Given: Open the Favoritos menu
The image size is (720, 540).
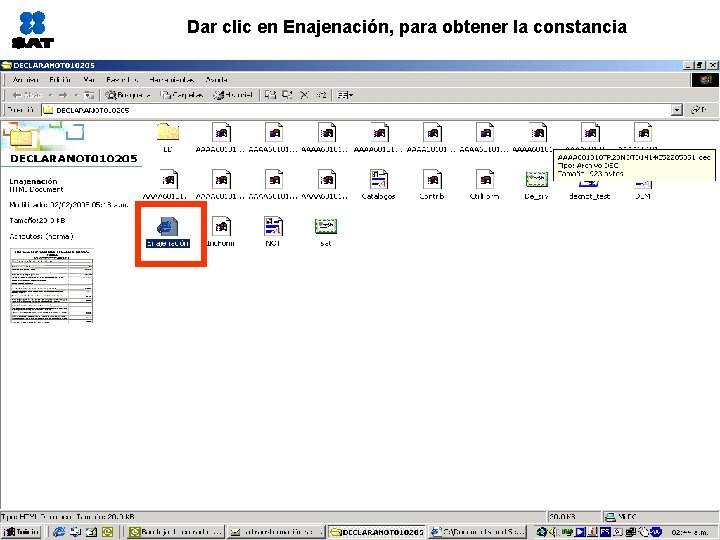Looking at the screenshot, I should pyautogui.click(x=122, y=79).
